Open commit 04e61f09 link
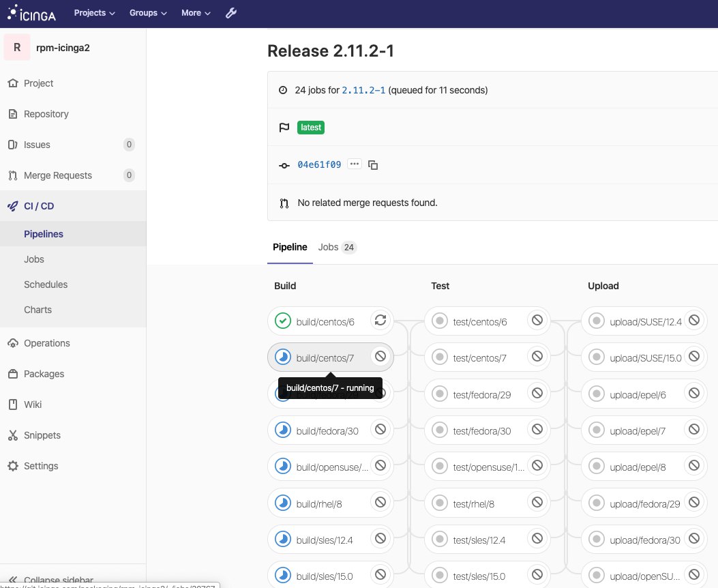Viewport: 718px width, 588px height. (x=319, y=164)
